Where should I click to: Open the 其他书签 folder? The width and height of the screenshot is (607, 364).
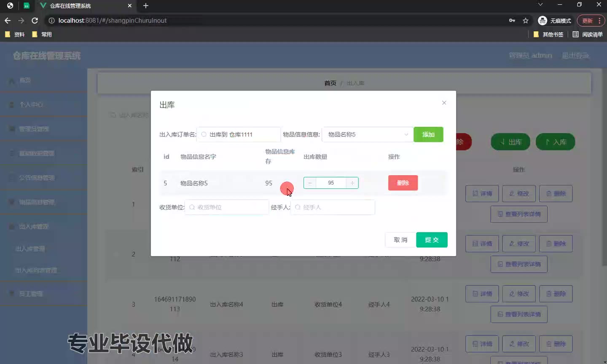548,35
